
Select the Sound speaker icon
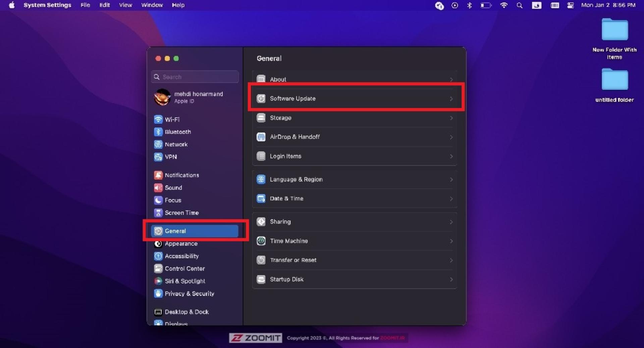(158, 188)
